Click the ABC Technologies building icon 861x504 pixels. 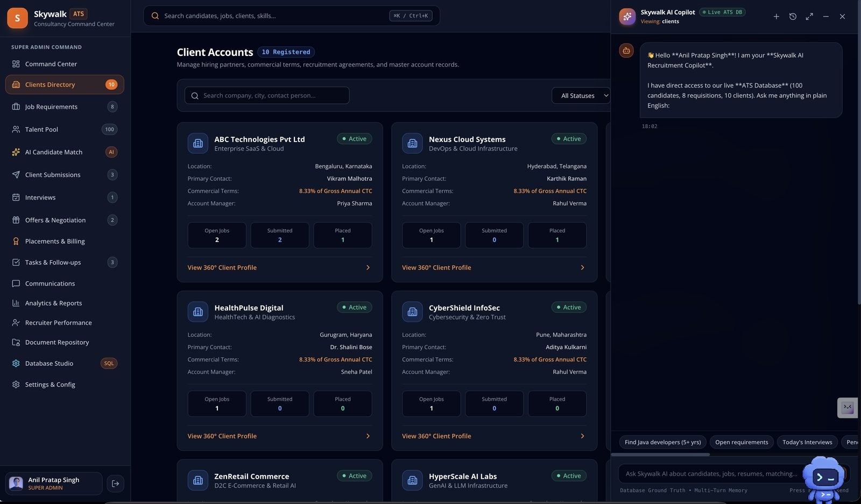[198, 143]
